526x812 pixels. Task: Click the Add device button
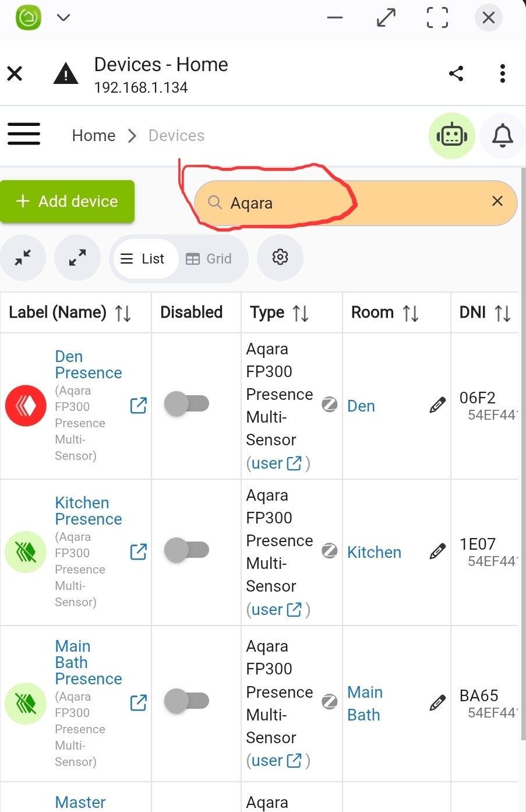[x=68, y=201]
